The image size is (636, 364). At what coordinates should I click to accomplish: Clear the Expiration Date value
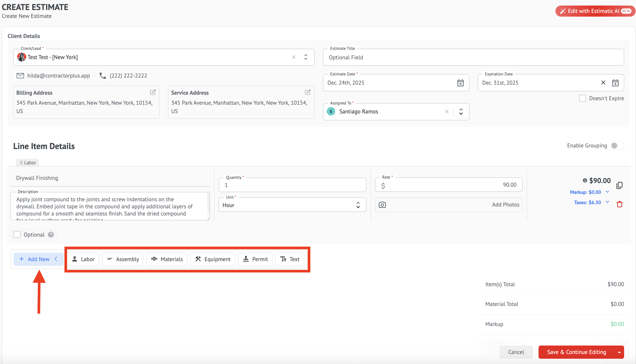pos(603,83)
